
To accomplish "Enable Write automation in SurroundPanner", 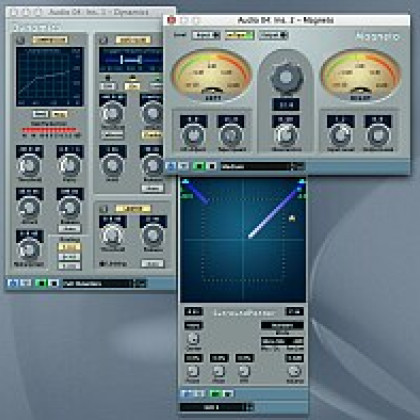I will tap(228, 394).
